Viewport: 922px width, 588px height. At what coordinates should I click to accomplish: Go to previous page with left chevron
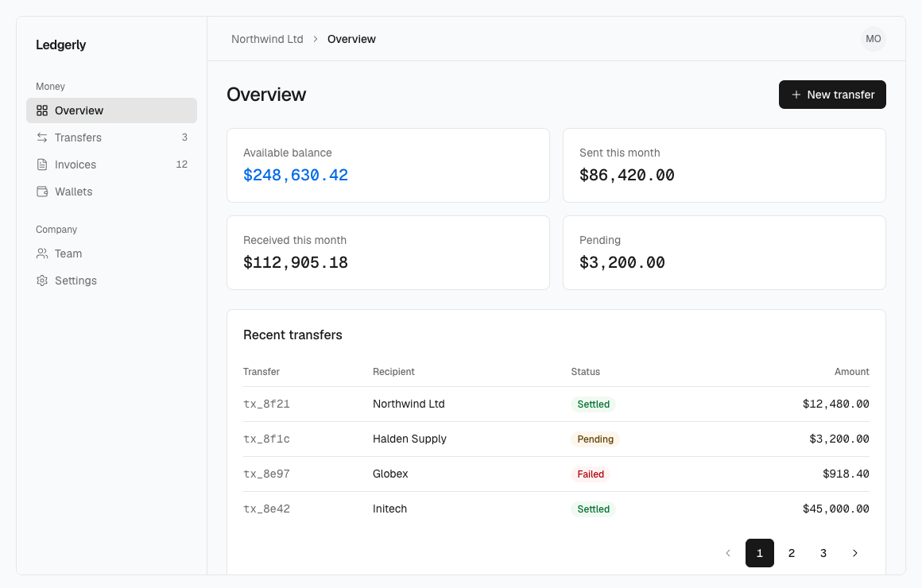728,553
